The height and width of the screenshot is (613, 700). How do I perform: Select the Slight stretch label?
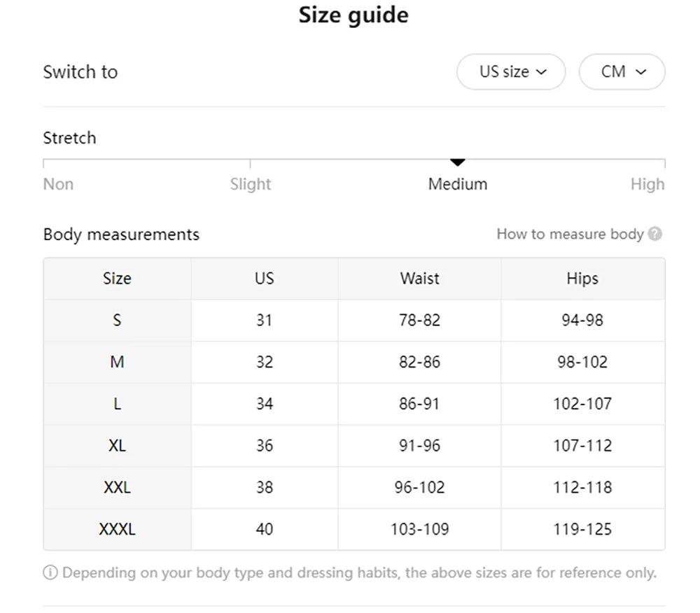[251, 184]
